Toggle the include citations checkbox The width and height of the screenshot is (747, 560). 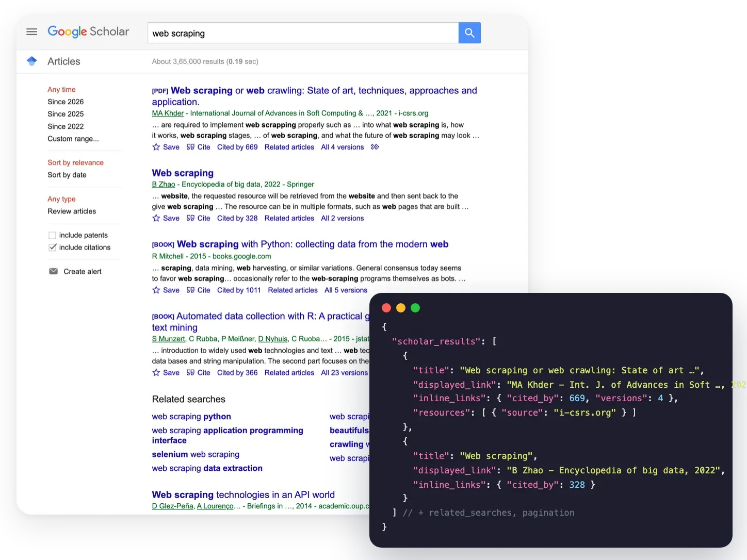(52, 248)
